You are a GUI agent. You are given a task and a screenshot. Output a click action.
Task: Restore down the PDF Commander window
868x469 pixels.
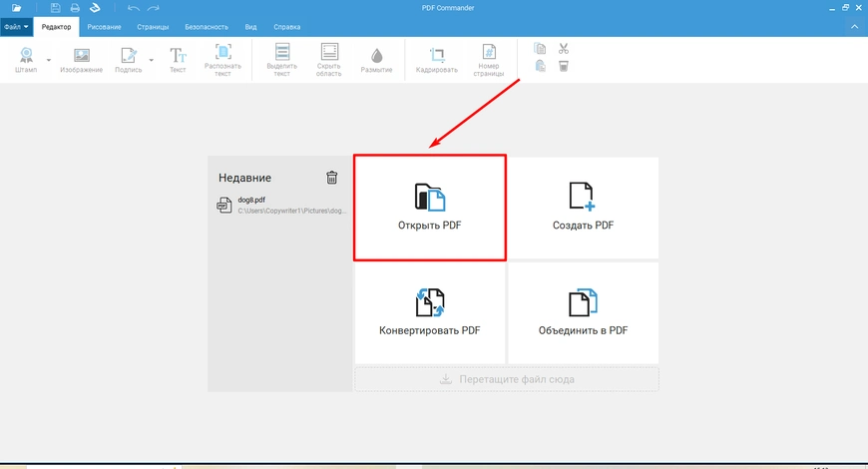click(845, 8)
